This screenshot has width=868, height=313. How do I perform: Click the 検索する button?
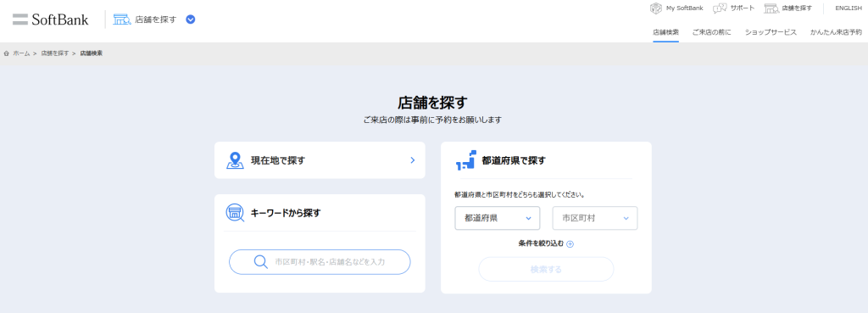546,269
